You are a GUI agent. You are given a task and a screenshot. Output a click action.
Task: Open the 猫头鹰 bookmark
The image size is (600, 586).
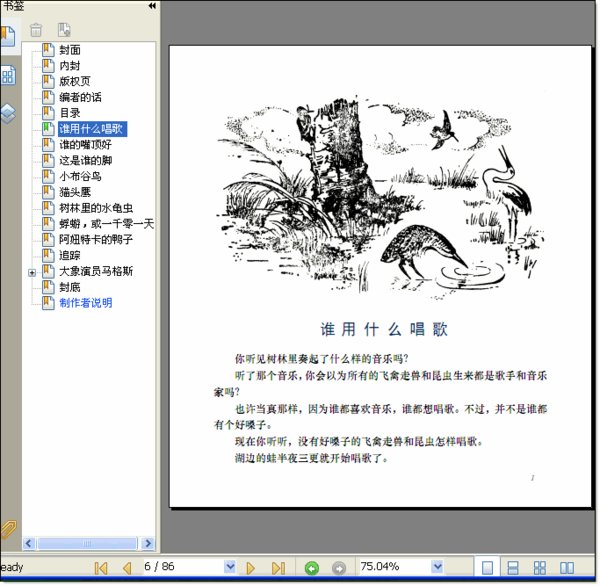[75, 192]
